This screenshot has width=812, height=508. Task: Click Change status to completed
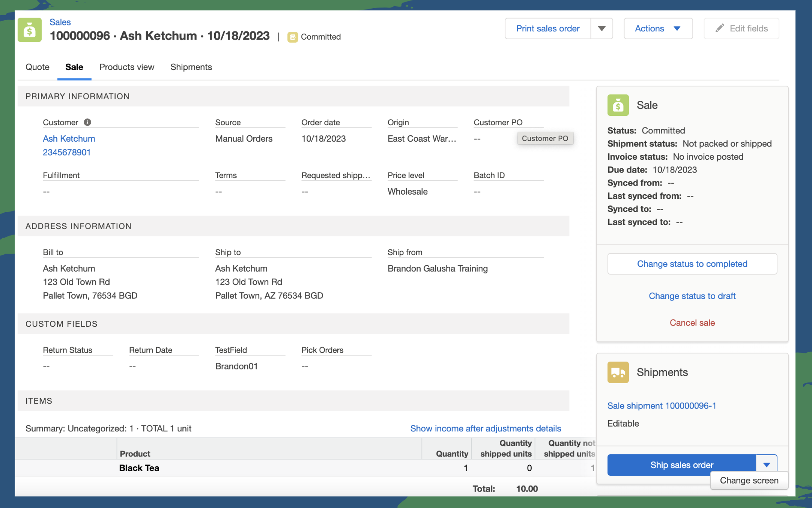[x=692, y=264]
